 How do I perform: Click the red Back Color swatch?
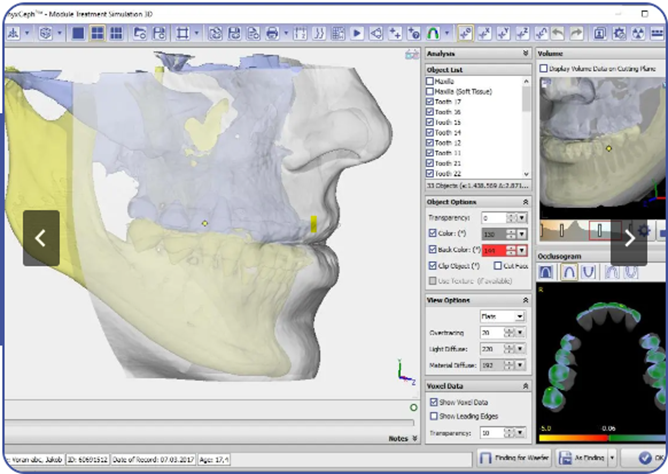pos(495,249)
